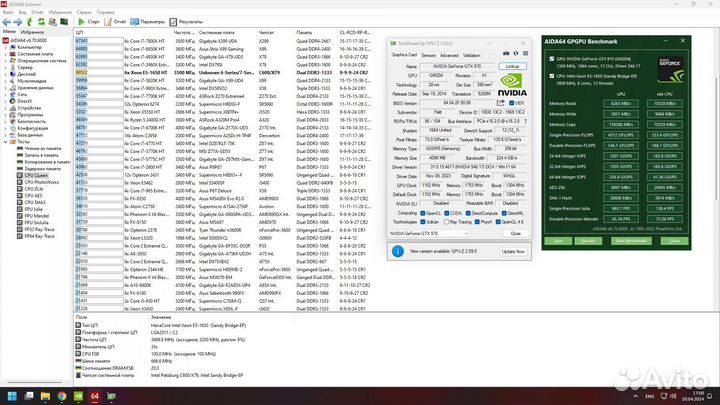Screen dimensions: 720x405
Task: Collapse the Тесты tree node
Action: [6, 142]
